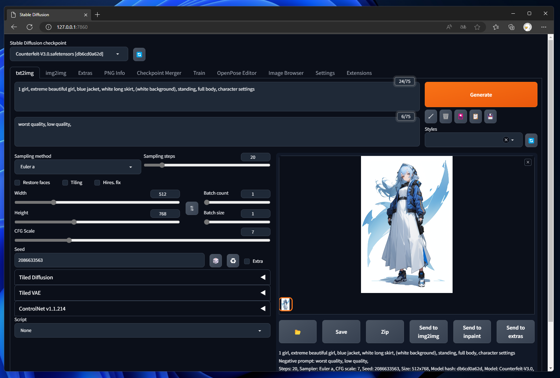
Task: Open the Extensions tab
Action: click(359, 73)
